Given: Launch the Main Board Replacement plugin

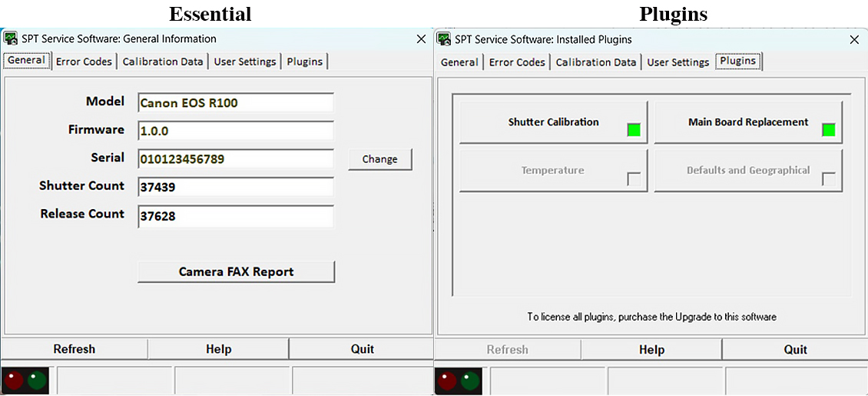Looking at the screenshot, I should (x=748, y=122).
